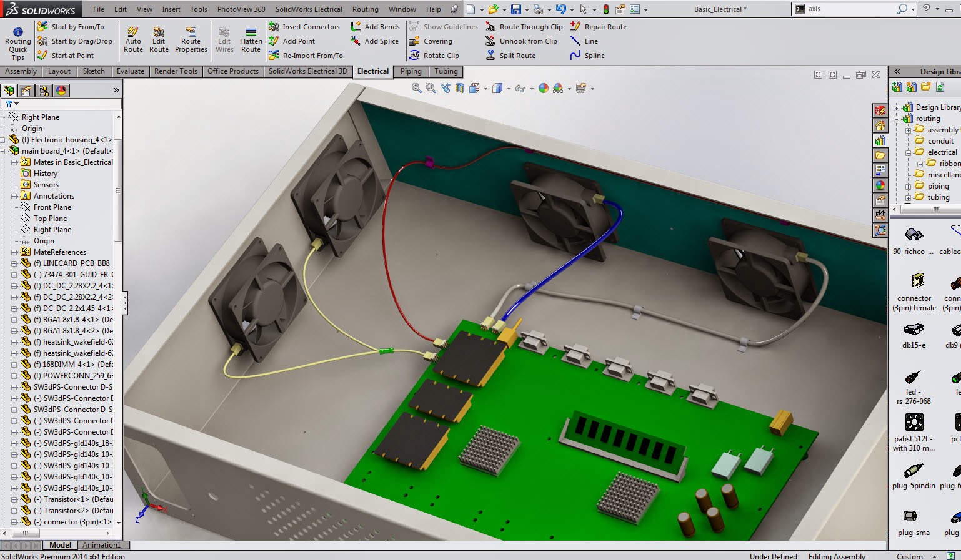This screenshot has height=560, width=961.
Task: Switch to the Piping tab
Action: coord(411,71)
